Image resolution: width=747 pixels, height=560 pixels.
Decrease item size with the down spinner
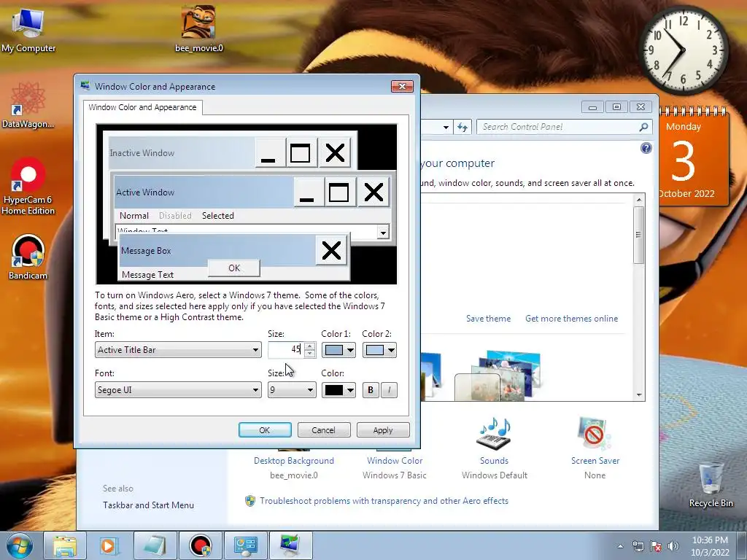(x=309, y=354)
